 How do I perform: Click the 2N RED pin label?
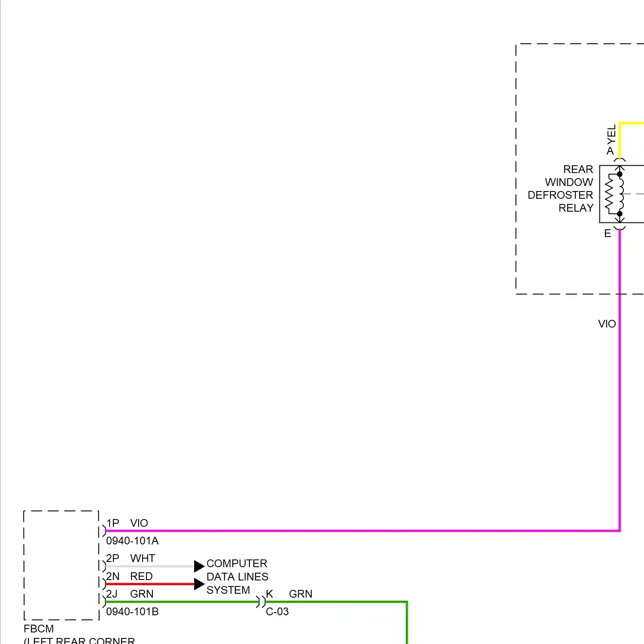(x=129, y=576)
